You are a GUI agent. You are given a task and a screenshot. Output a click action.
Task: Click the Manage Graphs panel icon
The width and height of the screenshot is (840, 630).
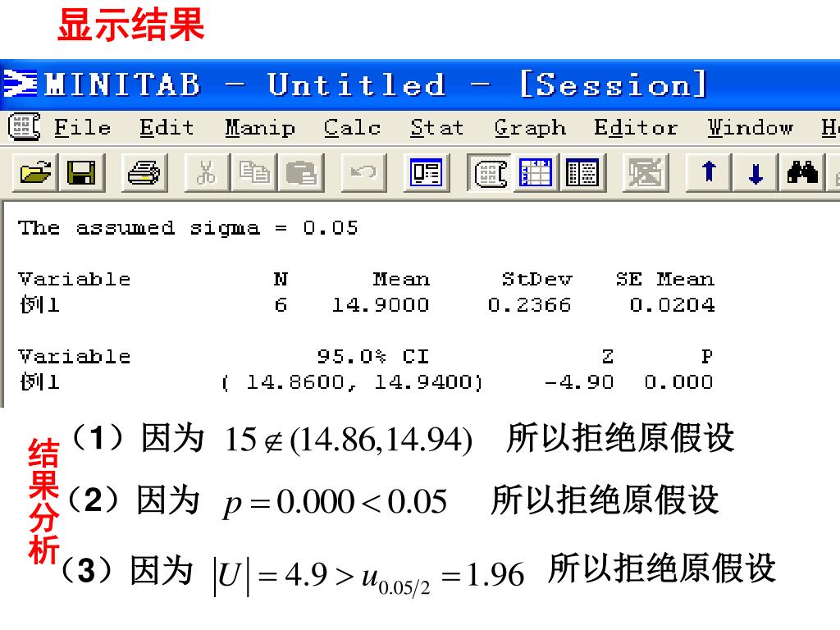pyautogui.click(x=582, y=172)
